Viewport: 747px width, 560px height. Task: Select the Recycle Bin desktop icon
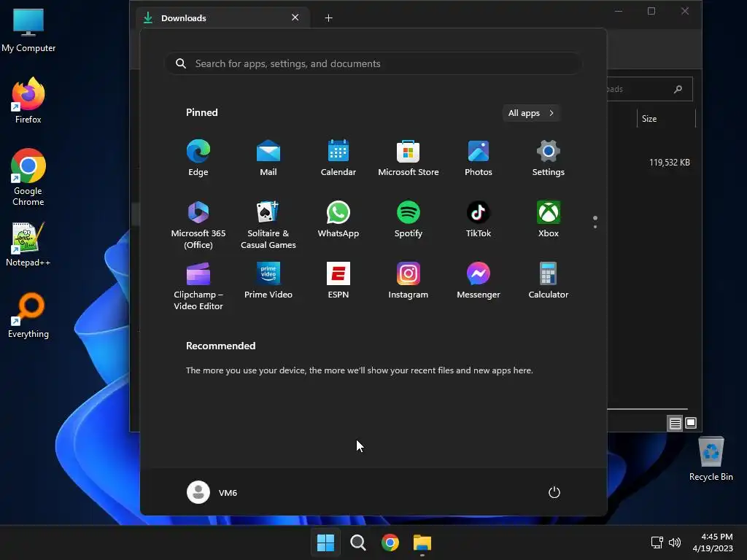[711, 459]
